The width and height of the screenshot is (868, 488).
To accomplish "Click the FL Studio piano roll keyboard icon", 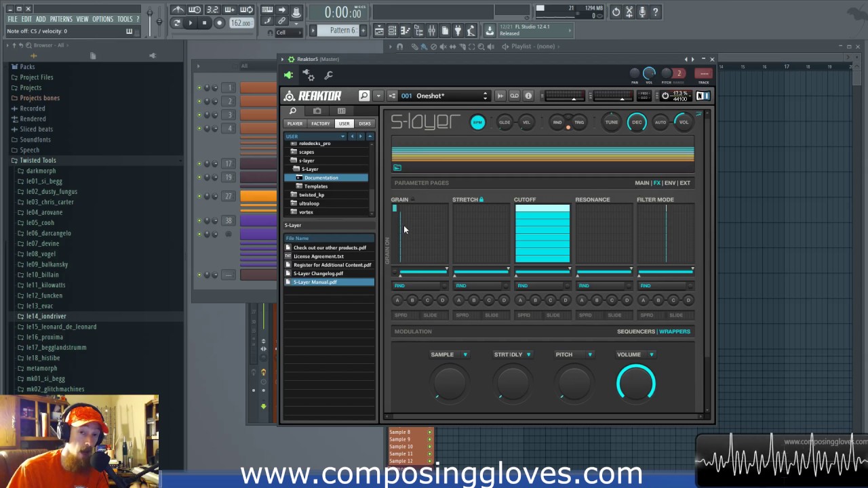I will [267, 10].
